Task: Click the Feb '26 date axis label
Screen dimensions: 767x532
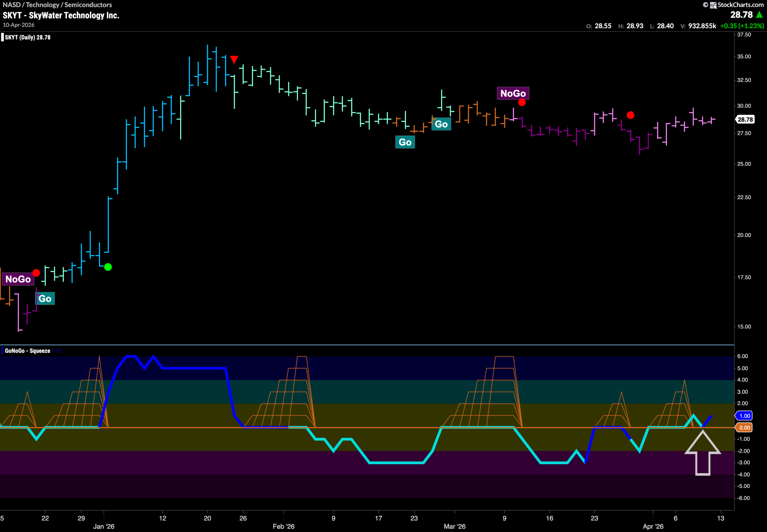Action: pyautogui.click(x=283, y=526)
